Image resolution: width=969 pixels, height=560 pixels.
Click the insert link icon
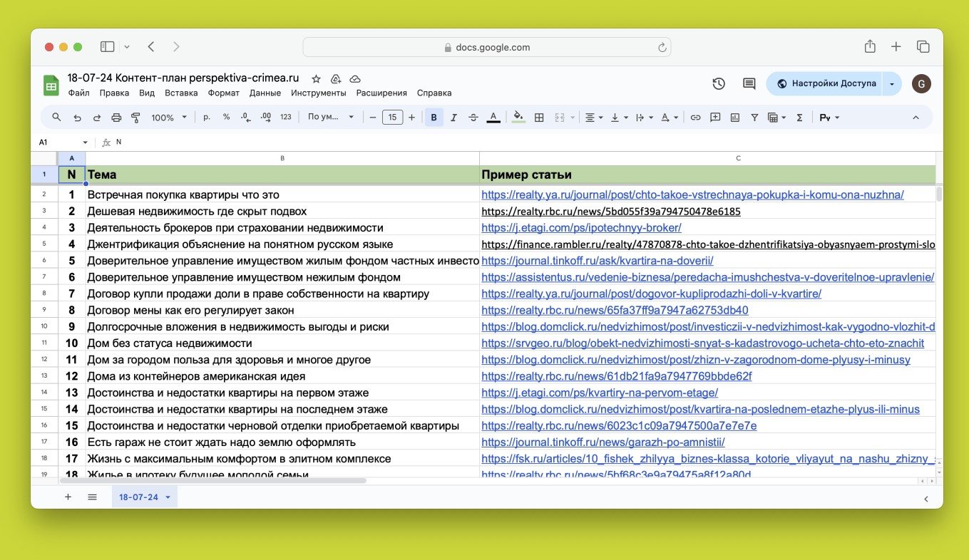click(x=695, y=118)
